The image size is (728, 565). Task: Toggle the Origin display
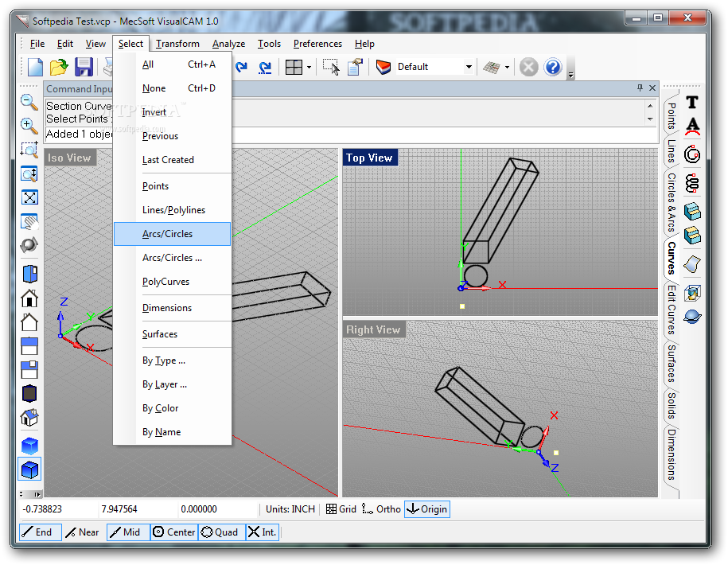(427, 509)
